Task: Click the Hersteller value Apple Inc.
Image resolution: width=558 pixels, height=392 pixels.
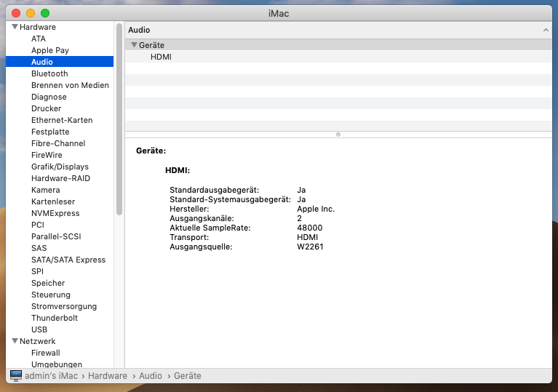Action: coord(316,209)
